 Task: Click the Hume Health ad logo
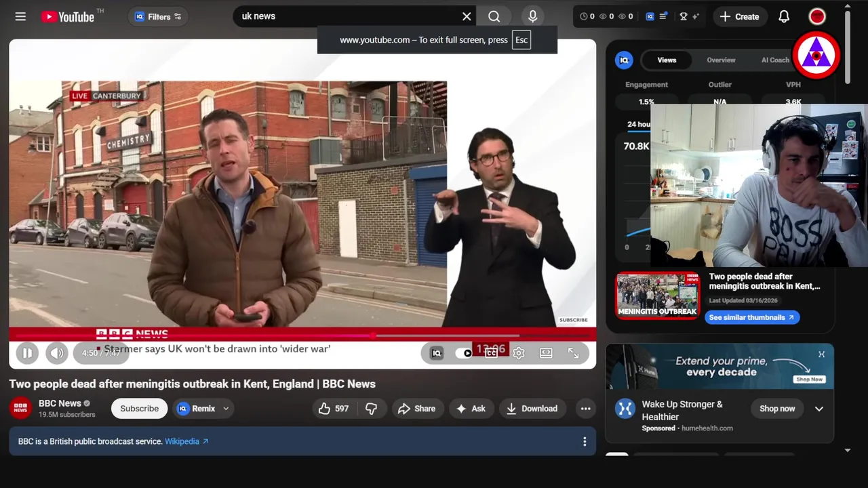(625, 409)
